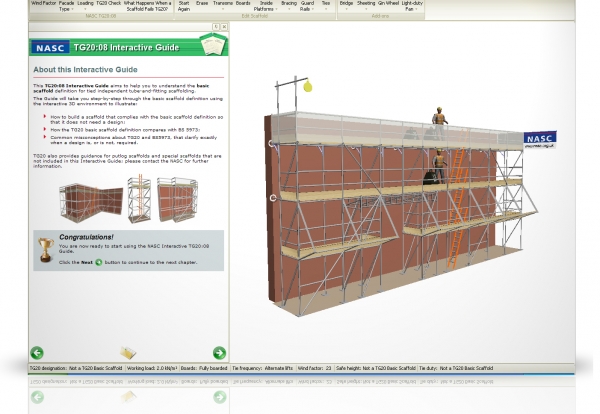Click the sheeted scaffold thumbnail image
Viewport: 600px width, 414px height.
coord(177,199)
